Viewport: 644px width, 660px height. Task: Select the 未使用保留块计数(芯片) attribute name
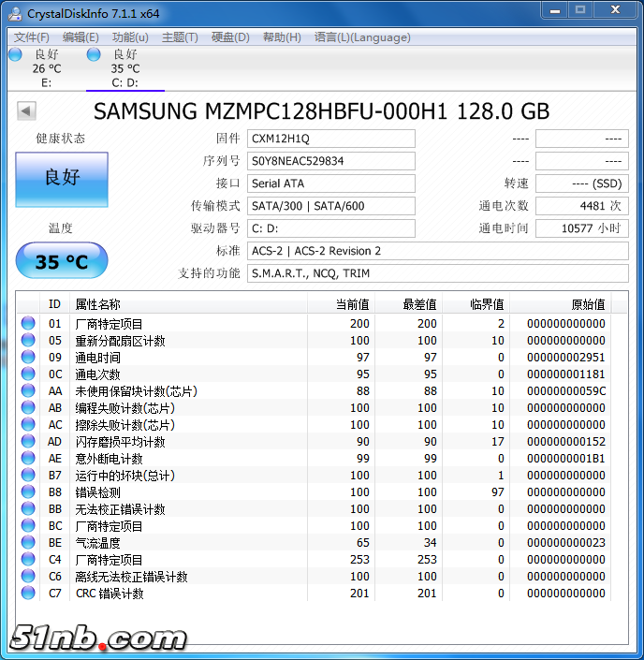pyautogui.click(x=137, y=391)
